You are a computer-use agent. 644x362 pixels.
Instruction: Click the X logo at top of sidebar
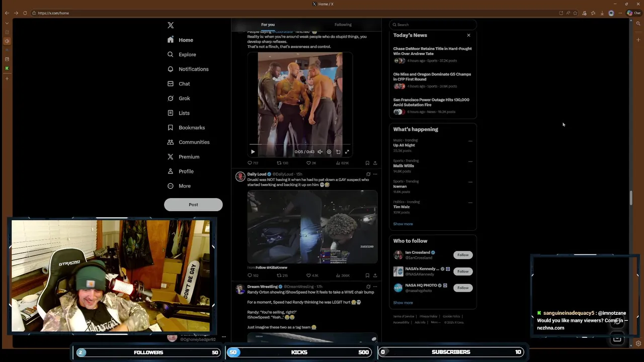[x=171, y=25]
